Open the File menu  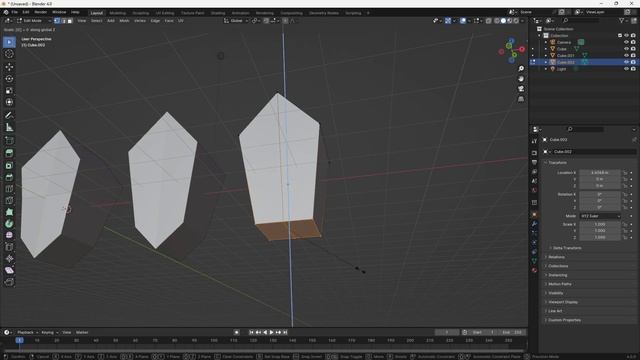tap(14, 12)
